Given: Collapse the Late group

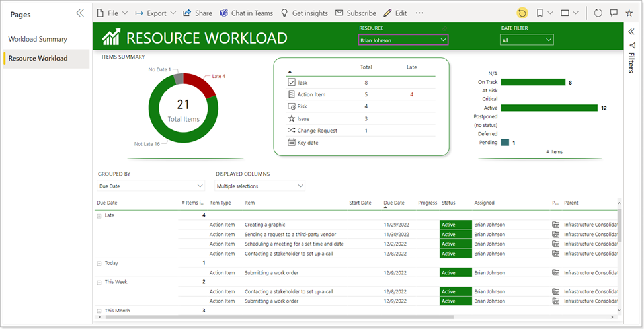Looking at the screenshot, I should (99, 216).
